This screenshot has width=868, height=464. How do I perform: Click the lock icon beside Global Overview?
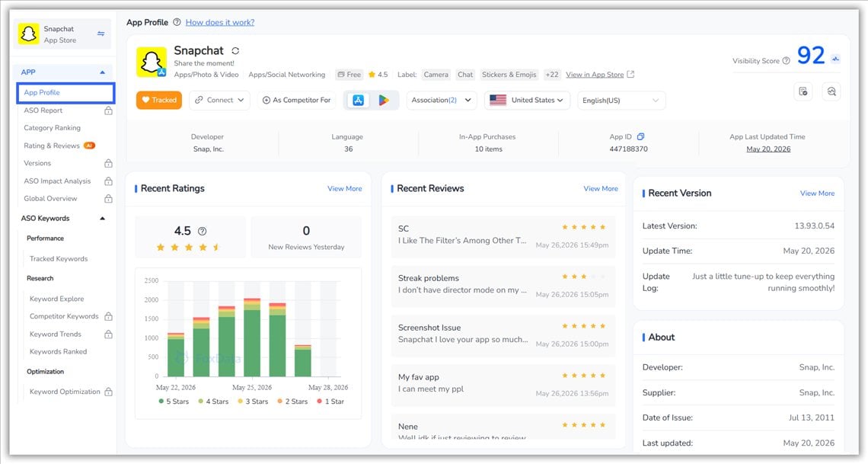(x=108, y=199)
